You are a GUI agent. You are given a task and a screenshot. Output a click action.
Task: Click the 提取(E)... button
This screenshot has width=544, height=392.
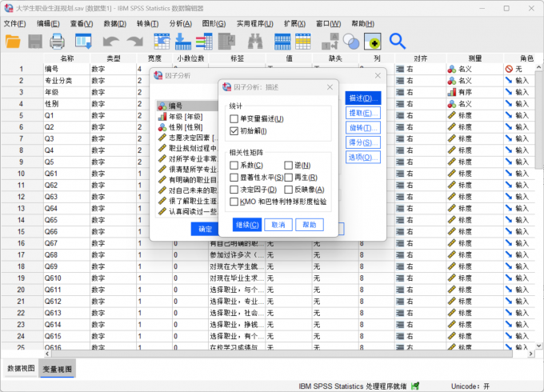[x=362, y=113]
